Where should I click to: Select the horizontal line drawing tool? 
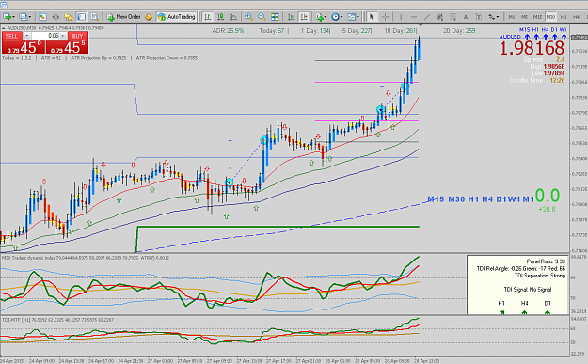(x=414, y=17)
